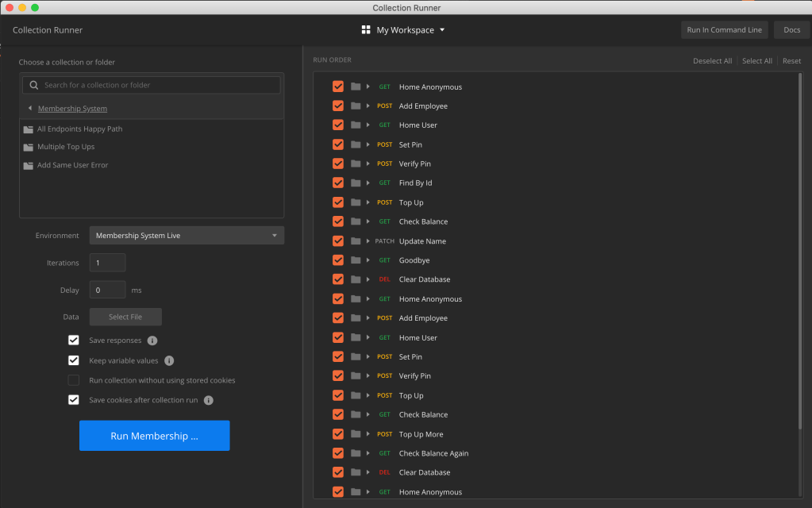812x508 pixels.
Task: Click the search magnifier icon in collection search
Action: (33, 85)
